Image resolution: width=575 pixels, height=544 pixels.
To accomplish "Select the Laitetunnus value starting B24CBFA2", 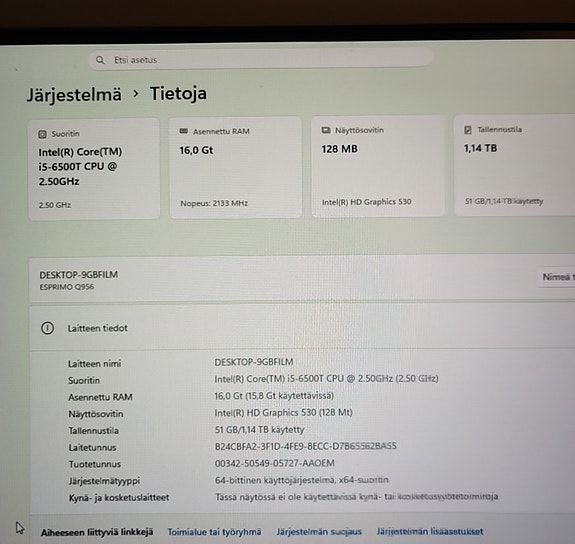I will coord(305,446).
